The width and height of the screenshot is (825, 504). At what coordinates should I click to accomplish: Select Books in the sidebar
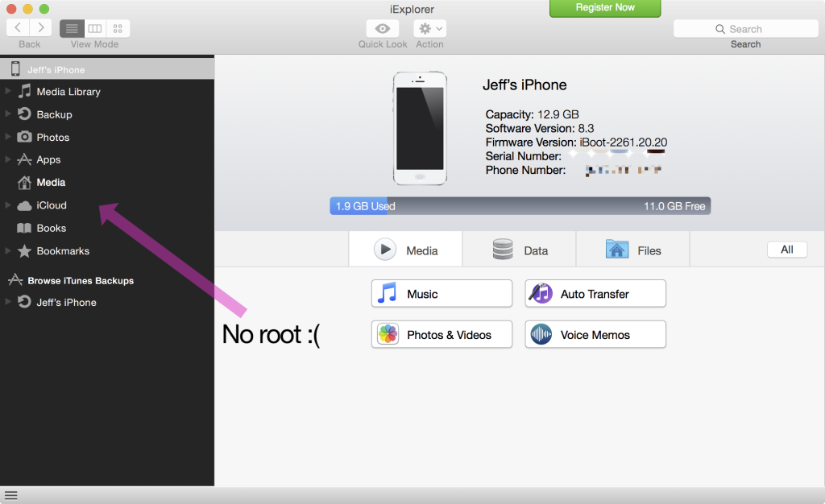point(51,228)
